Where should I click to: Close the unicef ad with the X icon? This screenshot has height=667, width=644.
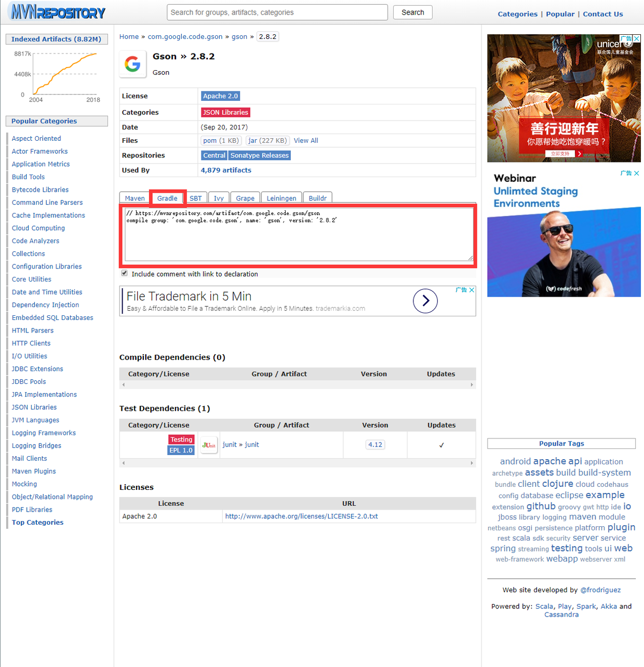point(637,38)
